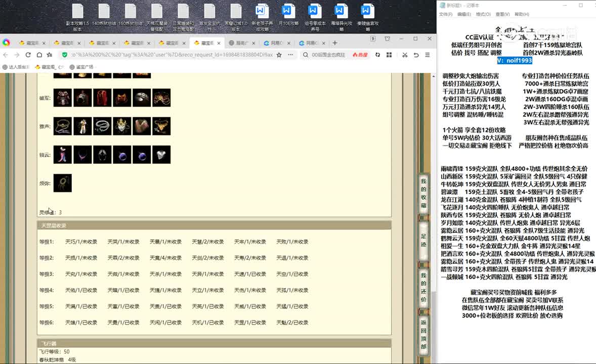Open the 鉴宝广场 bookmark
Image resolution: width=596 pixels, height=364 pixels.
coord(81,67)
